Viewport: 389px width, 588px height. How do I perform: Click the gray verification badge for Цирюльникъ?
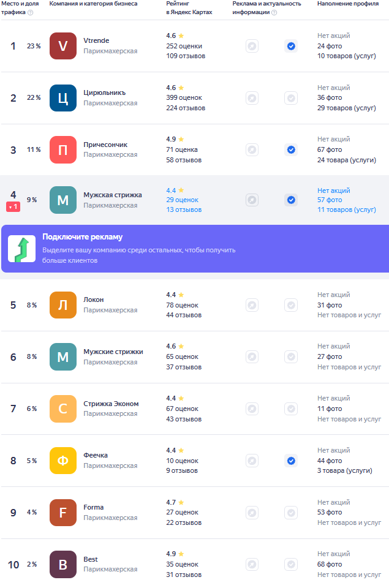[x=291, y=98]
